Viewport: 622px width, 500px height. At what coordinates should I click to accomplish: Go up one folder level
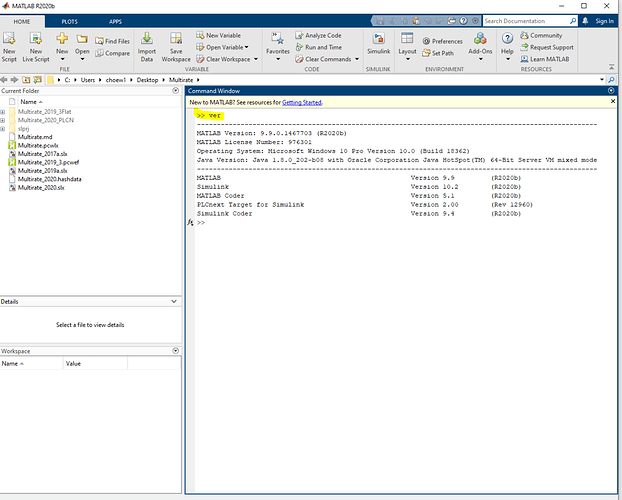click(26, 80)
